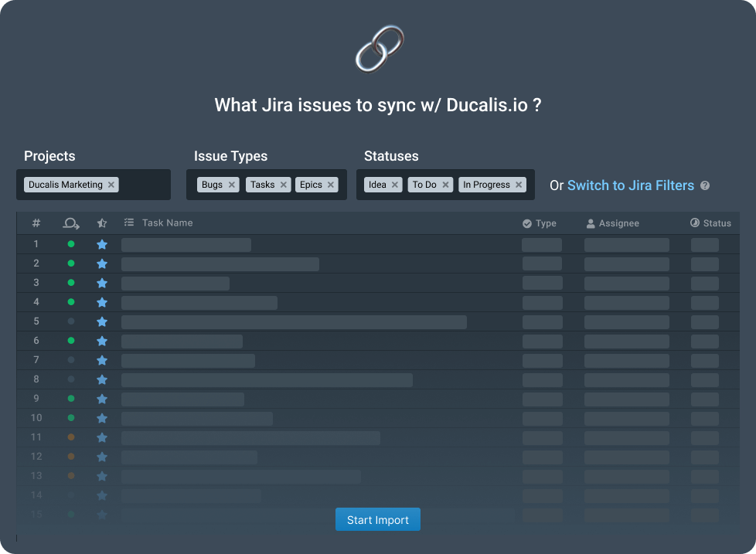The height and width of the screenshot is (554, 756).
Task: Click the green sync dot on row 3
Action: [x=71, y=283]
